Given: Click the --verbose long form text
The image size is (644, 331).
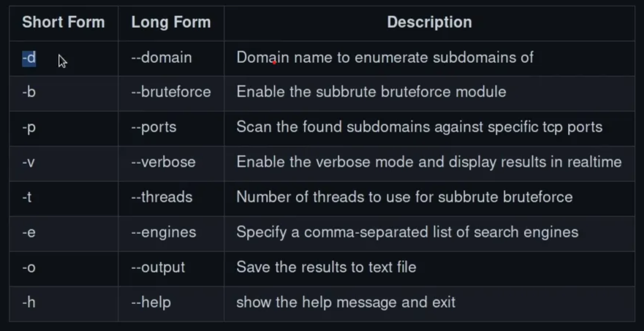Looking at the screenshot, I should (163, 162).
